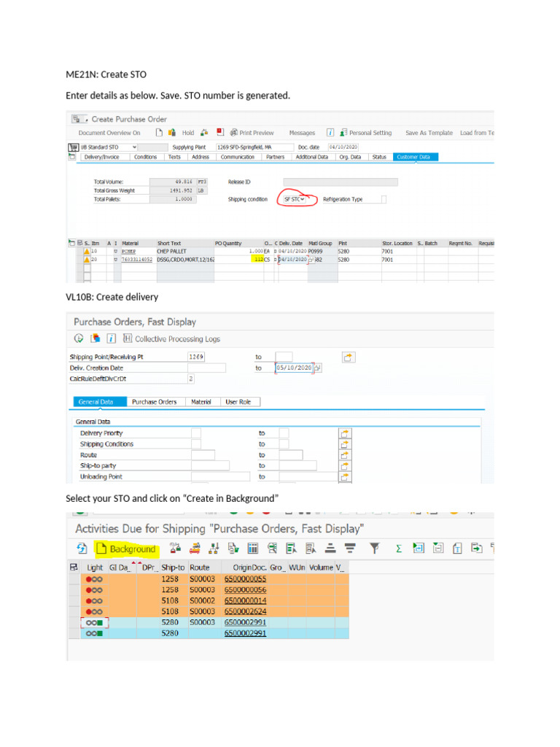This screenshot has width=560, height=747.
Task: Select the Address tab
Action: point(201,157)
